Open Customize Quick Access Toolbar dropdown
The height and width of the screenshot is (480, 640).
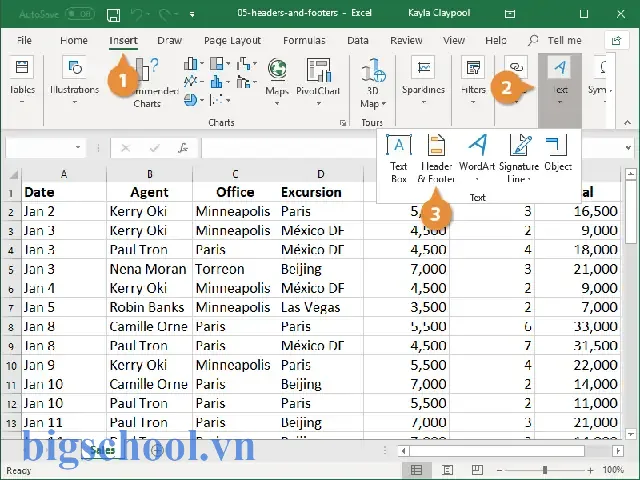pyautogui.click(x=192, y=15)
